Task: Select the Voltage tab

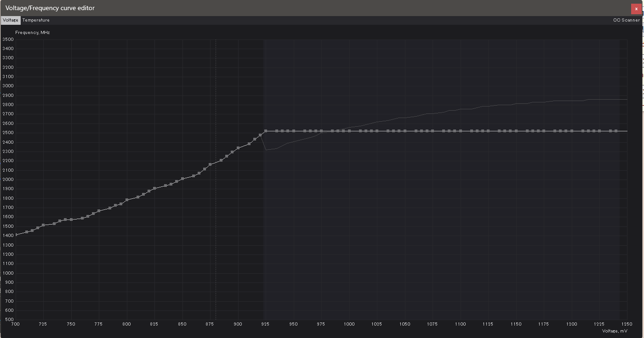Action: (10, 20)
